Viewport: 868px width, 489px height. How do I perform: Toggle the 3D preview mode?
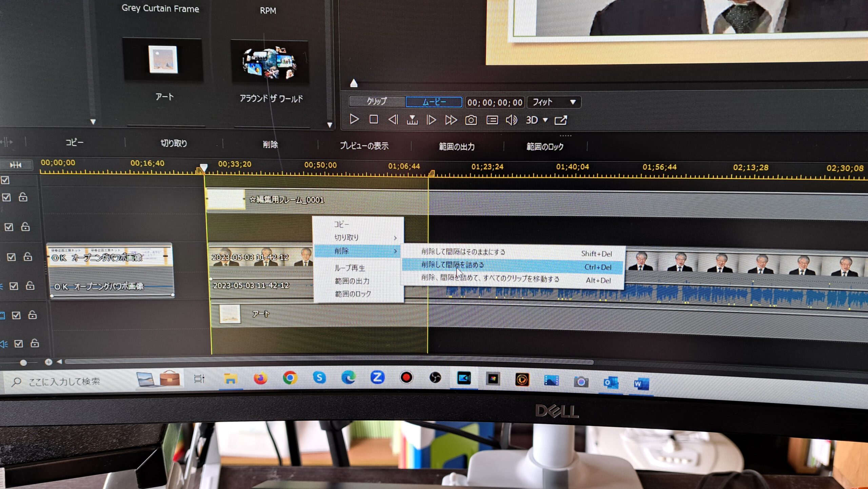(x=532, y=120)
